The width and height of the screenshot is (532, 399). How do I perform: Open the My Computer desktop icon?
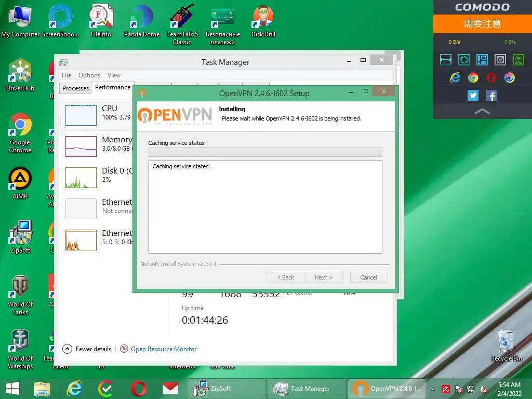(x=20, y=21)
